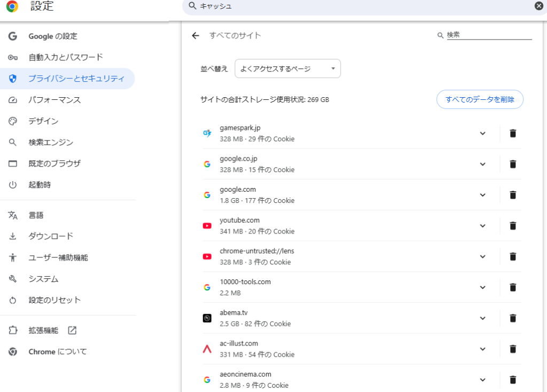Expand the gamespark.jp entry chevron
The image size is (547, 392).
coord(483,133)
